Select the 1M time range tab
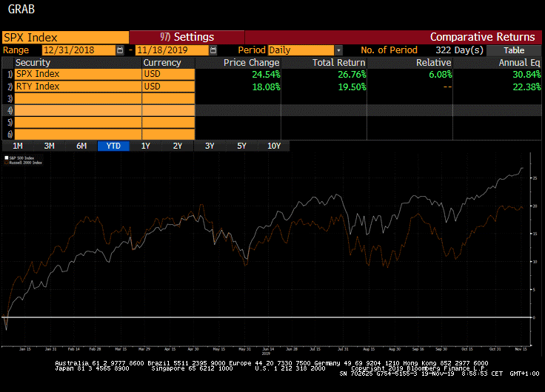This screenshot has width=545, height=392. (x=17, y=146)
